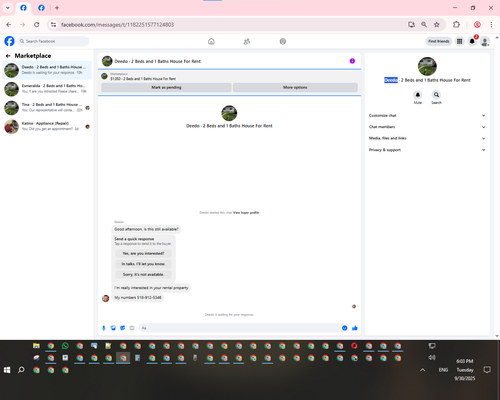Search in conversation using magnifier icon
The height and width of the screenshot is (400, 500).
tap(436, 95)
